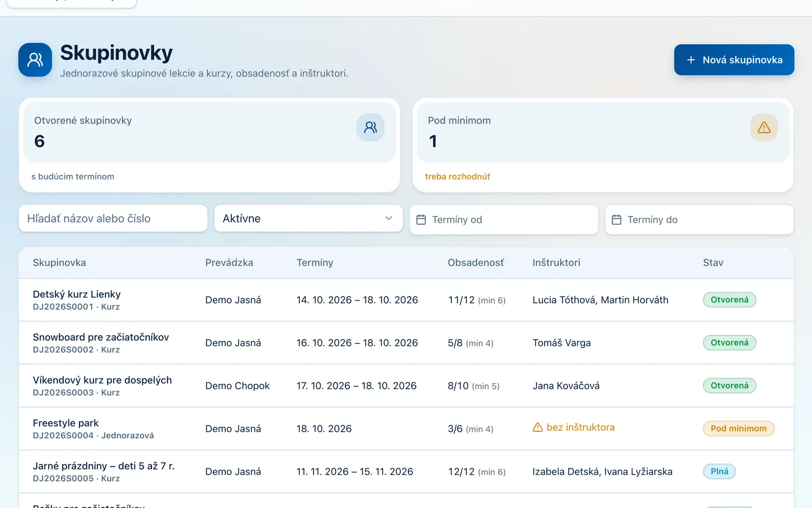812x508 pixels.
Task: Sort by the Skupinovka column header
Action: coord(59,262)
